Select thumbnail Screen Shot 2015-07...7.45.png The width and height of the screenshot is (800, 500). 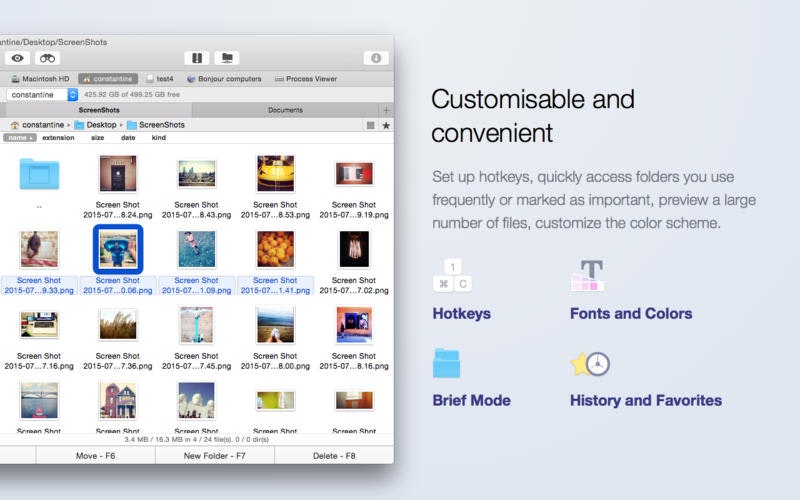[196, 324]
